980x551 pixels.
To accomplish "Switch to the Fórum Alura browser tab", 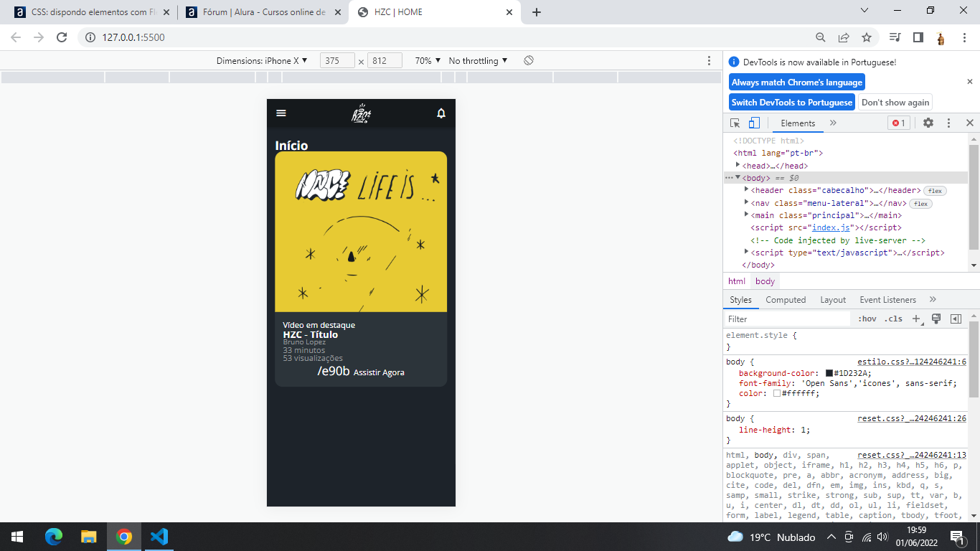I will (263, 12).
